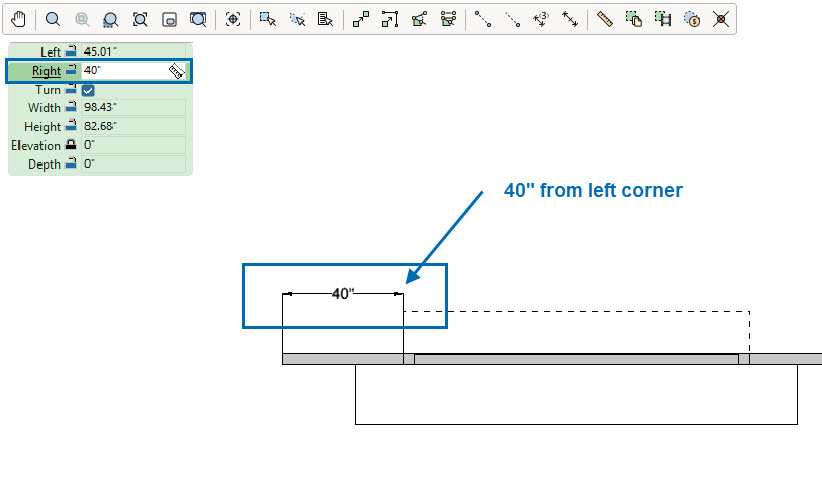Viewport: 822px width, 478px height.
Task: Click the Elevation value field
Action: point(133,145)
